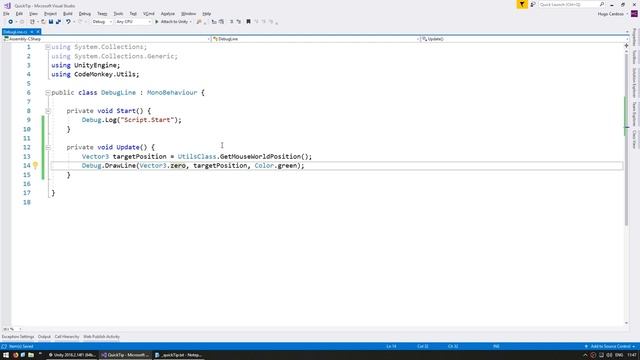The height and width of the screenshot is (360, 640).
Task: Open the Update() member navigation dropdown
Action: (x=524, y=39)
